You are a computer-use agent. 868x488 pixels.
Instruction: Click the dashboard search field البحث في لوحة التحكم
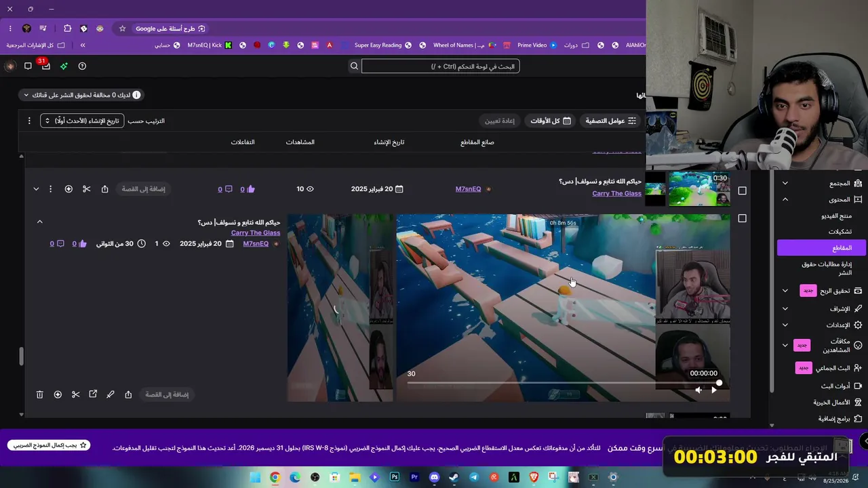pos(441,66)
